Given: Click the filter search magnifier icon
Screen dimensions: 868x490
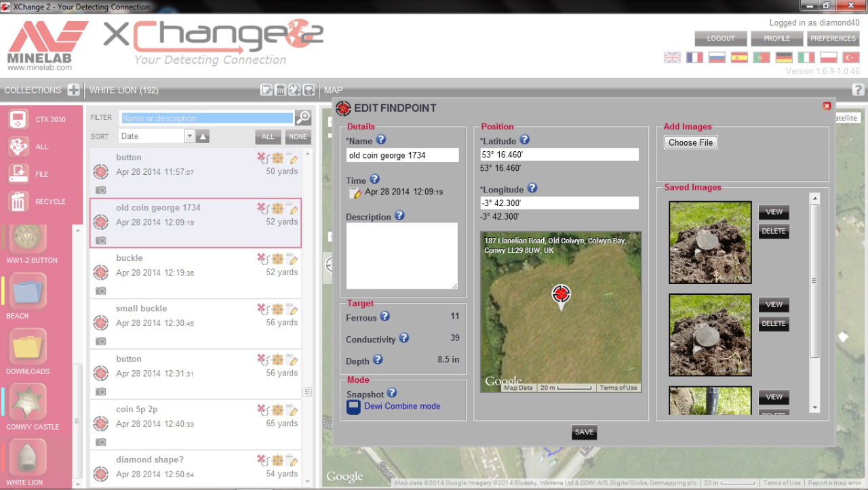Looking at the screenshot, I should (303, 117).
